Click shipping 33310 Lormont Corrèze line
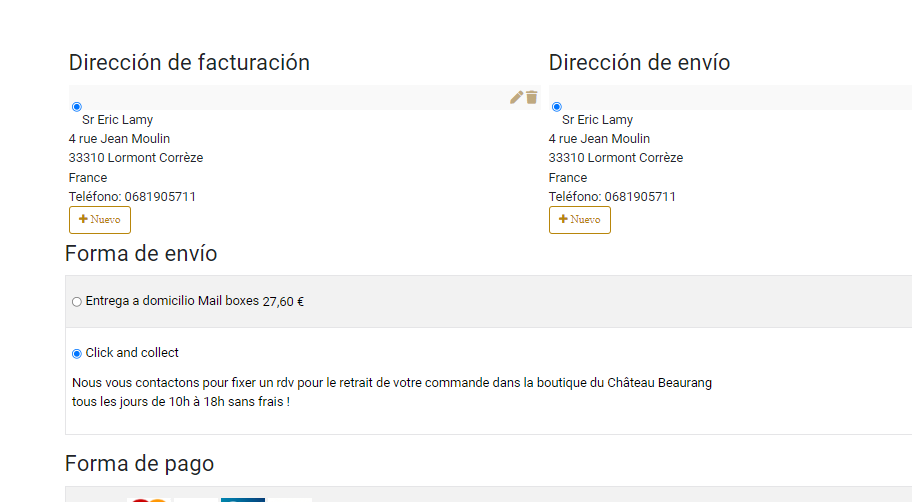 click(x=616, y=158)
